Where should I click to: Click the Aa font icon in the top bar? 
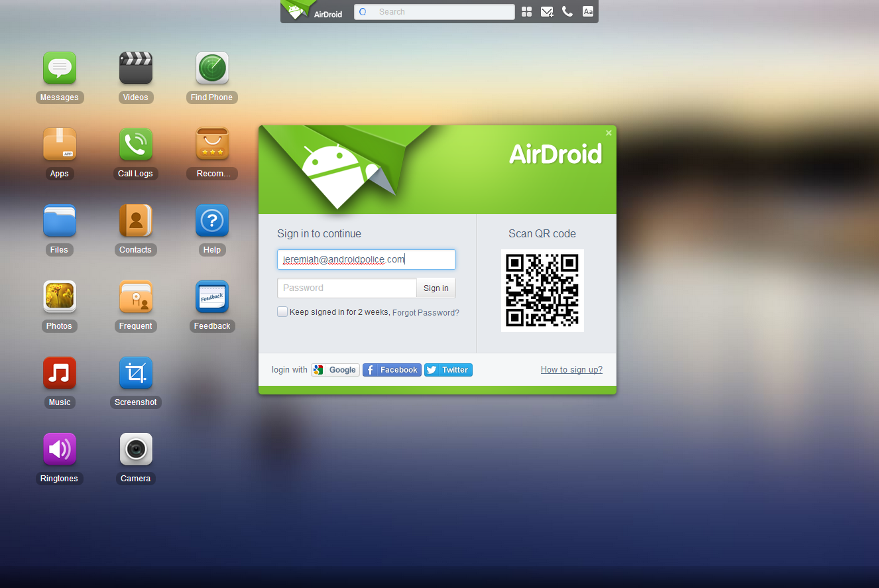click(x=587, y=11)
